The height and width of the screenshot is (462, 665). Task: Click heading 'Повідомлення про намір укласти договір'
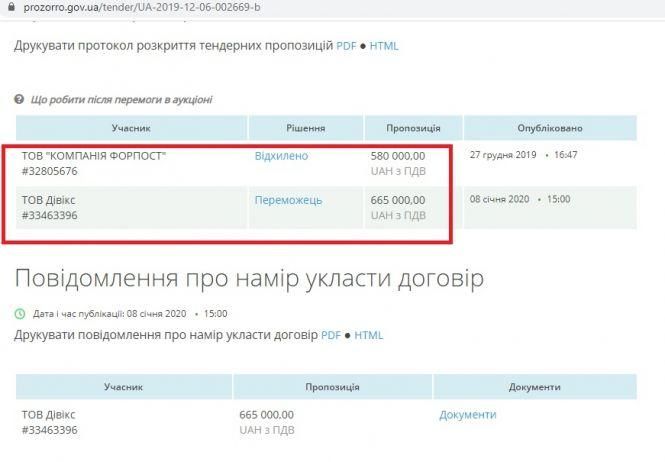click(249, 279)
